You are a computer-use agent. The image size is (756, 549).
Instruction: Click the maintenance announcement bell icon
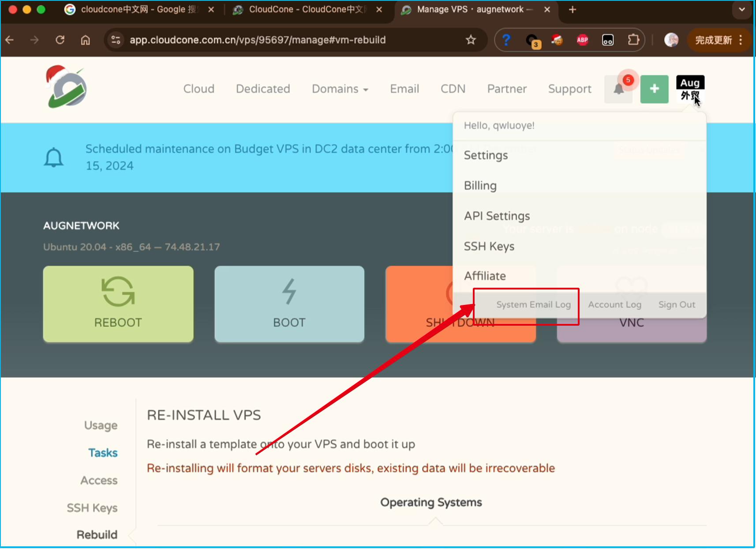tap(54, 158)
